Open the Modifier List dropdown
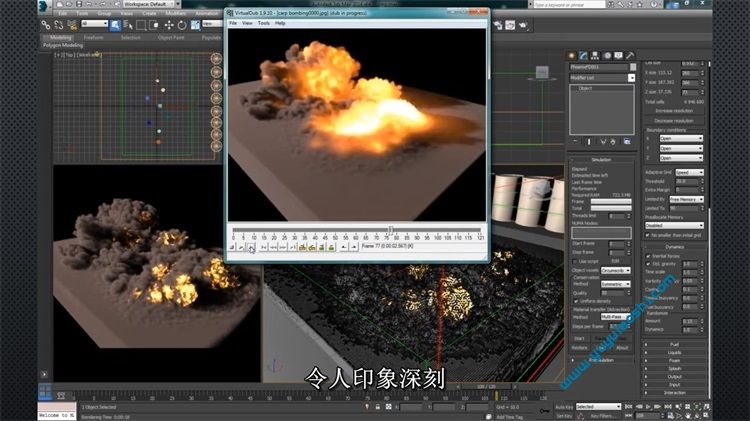 602,78
